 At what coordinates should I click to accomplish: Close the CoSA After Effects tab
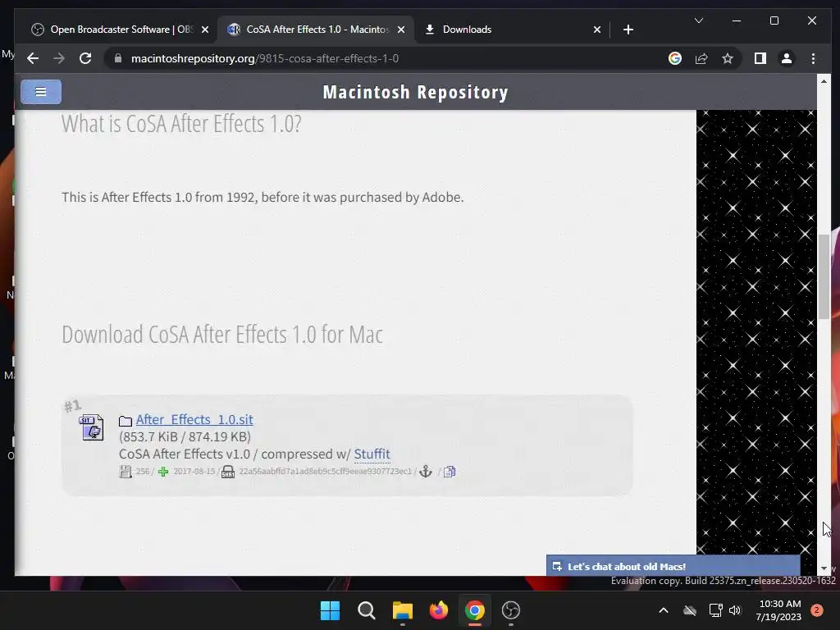tap(400, 30)
